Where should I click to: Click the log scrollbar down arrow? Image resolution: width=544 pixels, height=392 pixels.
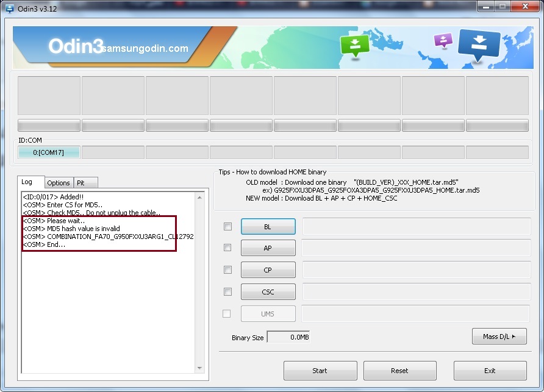pos(199,368)
